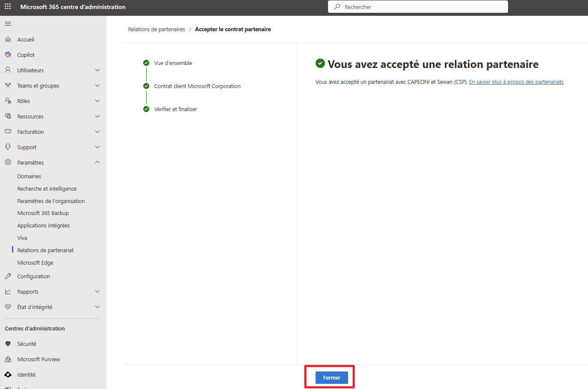Click the search magnifier icon
This screenshot has height=389, width=588.
pos(337,7)
